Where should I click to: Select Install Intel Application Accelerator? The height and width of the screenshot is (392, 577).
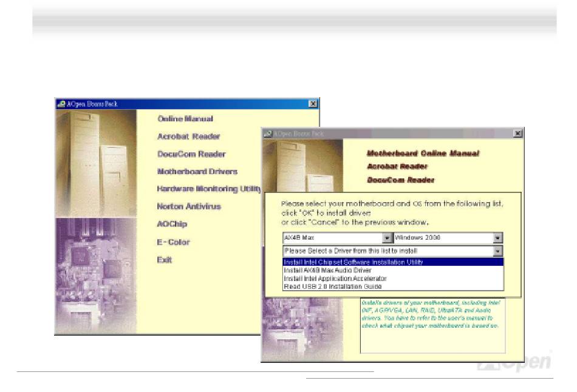point(393,279)
